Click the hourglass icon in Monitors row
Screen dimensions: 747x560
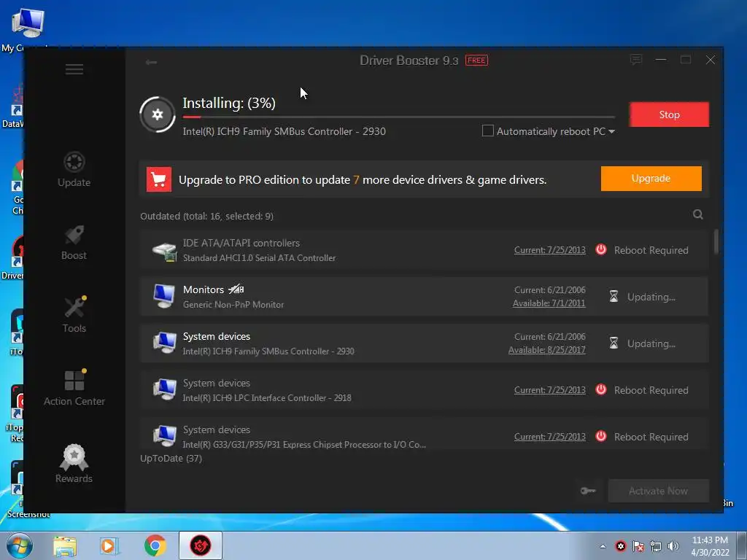click(614, 296)
